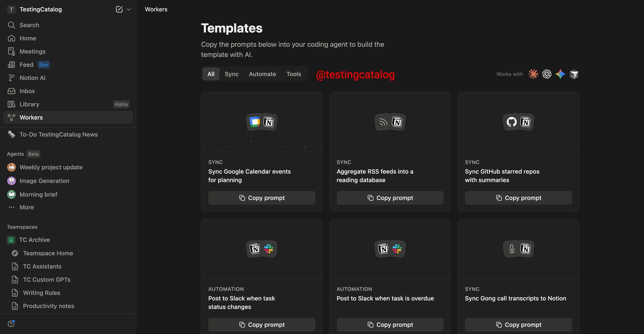Expand More under the Agents section
This screenshot has height=334, width=644.
click(x=26, y=208)
